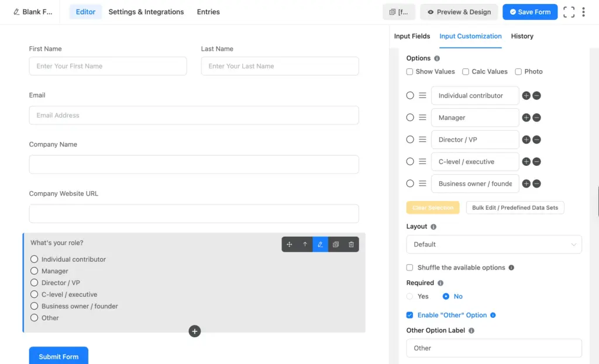Image resolution: width=599 pixels, height=364 pixels.
Task: Click the Save Form button
Action: click(530, 12)
